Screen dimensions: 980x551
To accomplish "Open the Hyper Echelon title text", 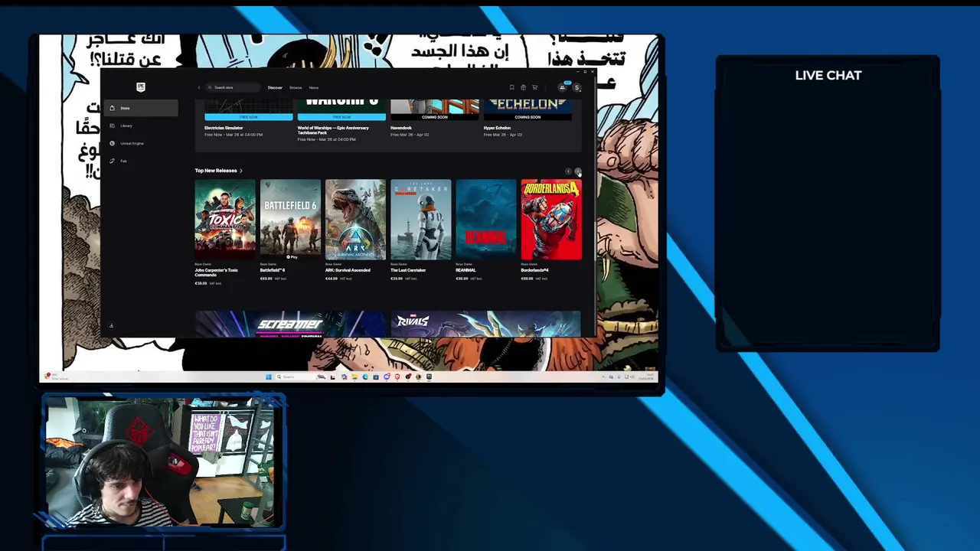I will 497,128.
